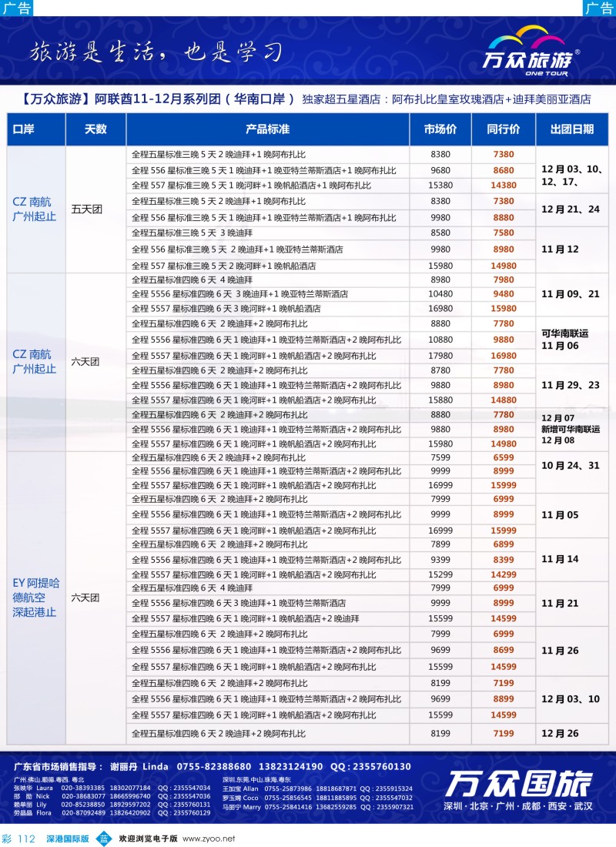Click the market price 9399
Image resolution: width=616 pixels, height=847 pixels.
coord(440,560)
